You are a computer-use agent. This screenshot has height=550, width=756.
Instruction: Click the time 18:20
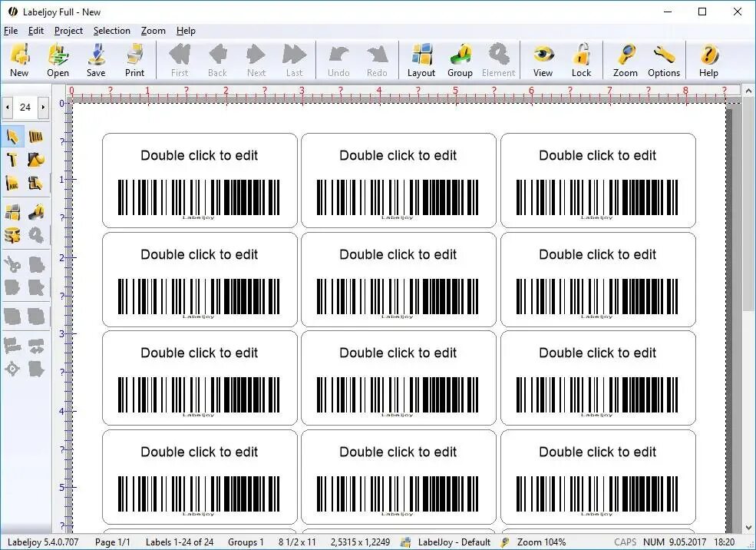(725, 542)
